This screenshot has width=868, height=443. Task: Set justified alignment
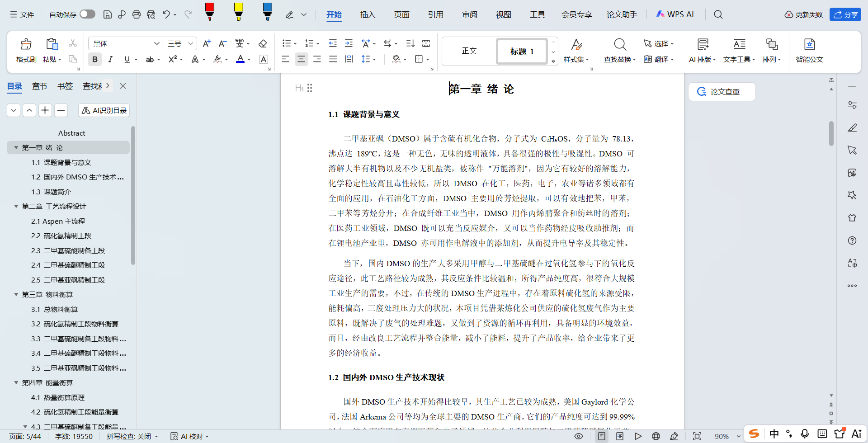coord(333,59)
